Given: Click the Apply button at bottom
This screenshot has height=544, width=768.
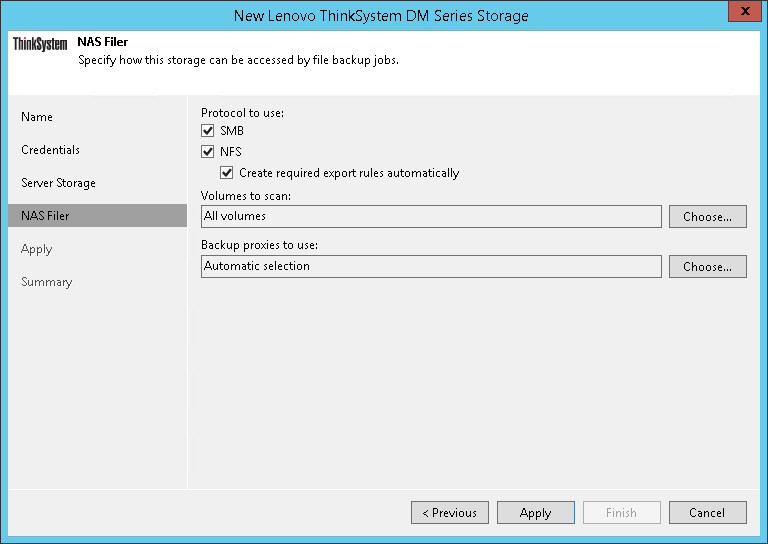Looking at the screenshot, I should [x=536, y=513].
